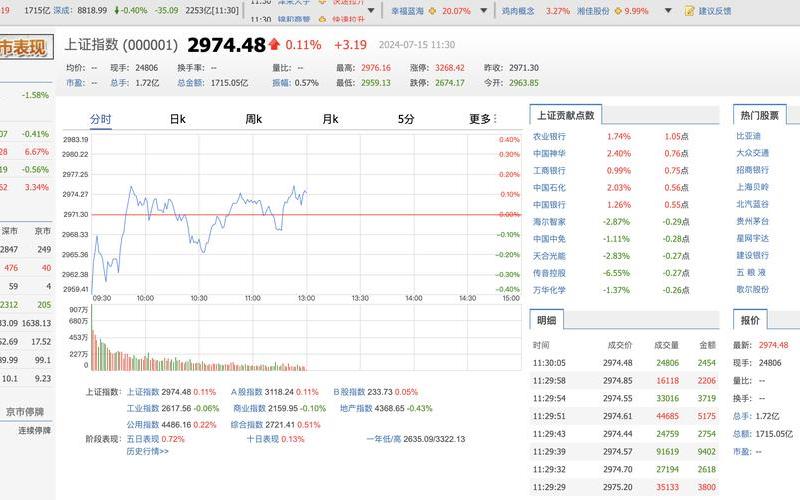The image size is (800, 500).
Task: Open the 综合指数 link
Action: [246, 424]
